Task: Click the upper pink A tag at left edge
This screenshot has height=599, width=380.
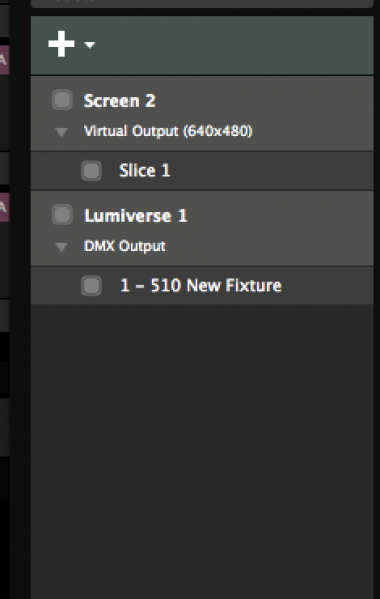Action: tap(5, 60)
